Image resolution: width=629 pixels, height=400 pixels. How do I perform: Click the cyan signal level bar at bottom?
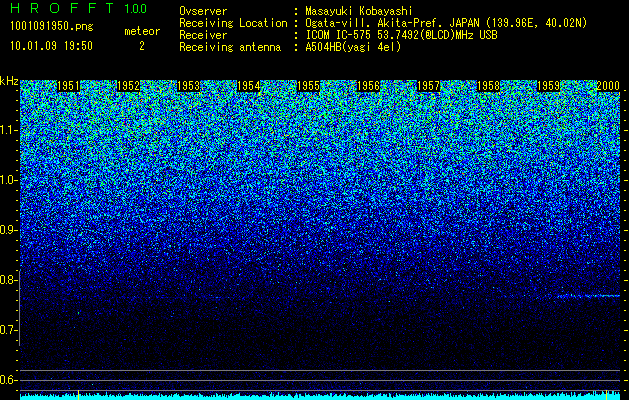tap(320, 396)
